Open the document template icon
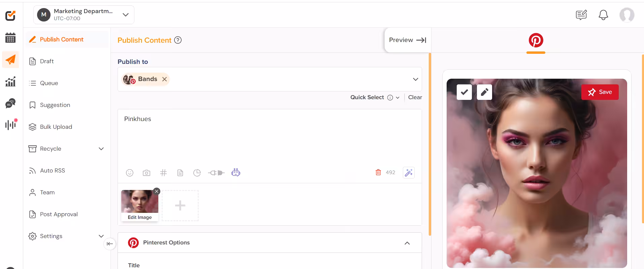 (180, 173)
